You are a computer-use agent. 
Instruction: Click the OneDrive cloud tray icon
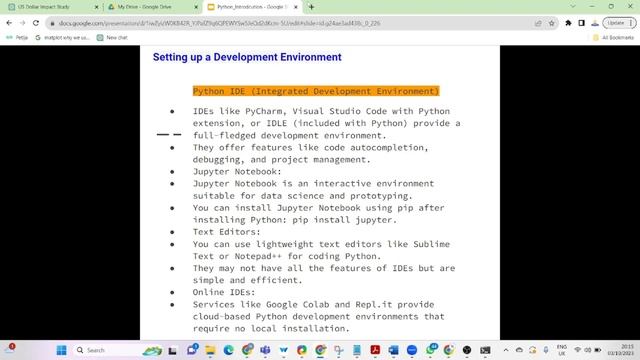point(519,350)
